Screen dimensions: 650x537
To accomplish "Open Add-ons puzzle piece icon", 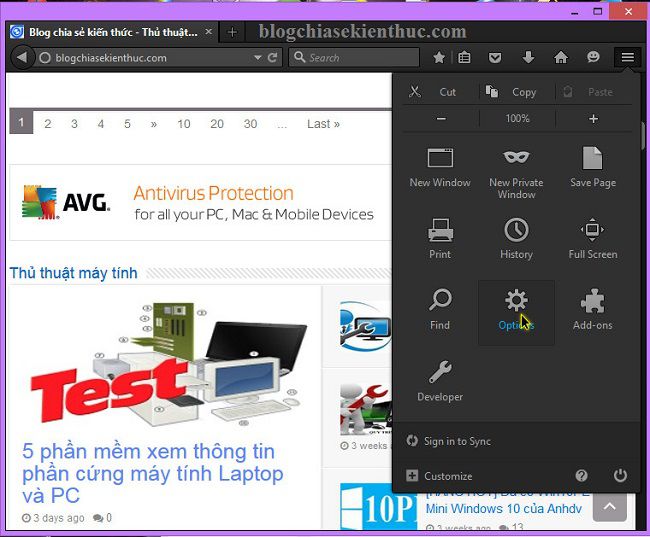I will click(592, 301).
